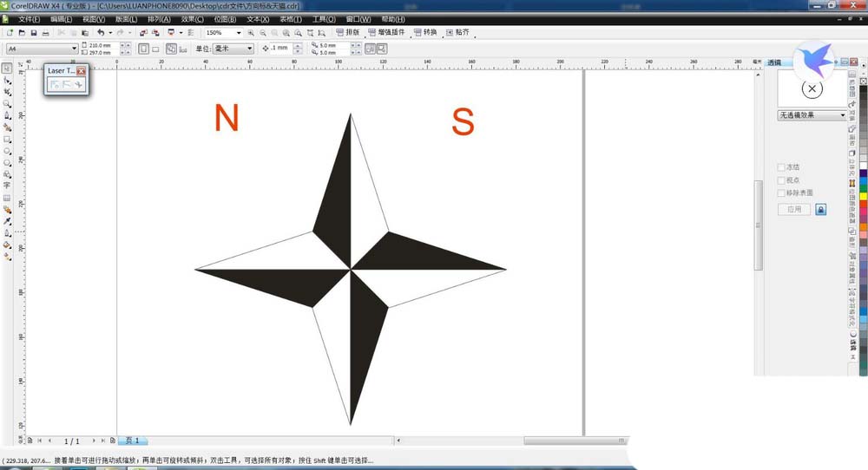Screen dimensions: 868x470
Task: Select the Text tool (字)
Action: point(7,186)
